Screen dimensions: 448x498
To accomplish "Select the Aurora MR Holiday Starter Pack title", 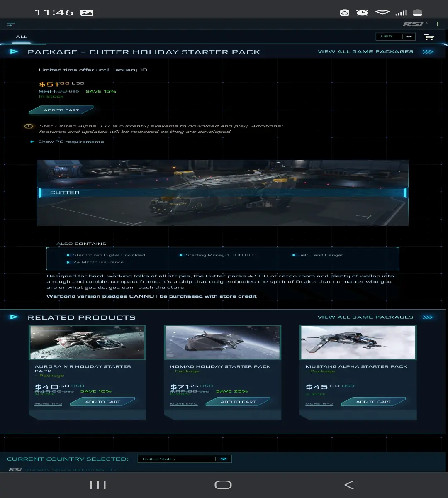I will (83, 369).
